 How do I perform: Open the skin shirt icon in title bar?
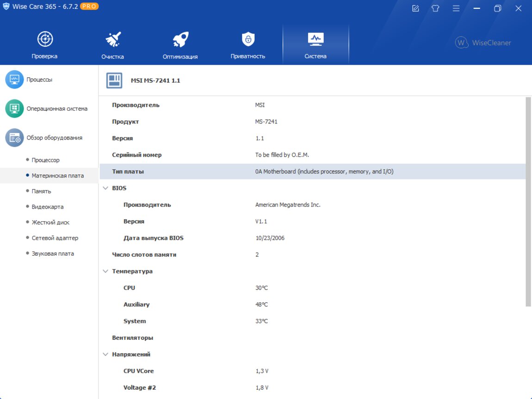[435, 8]
